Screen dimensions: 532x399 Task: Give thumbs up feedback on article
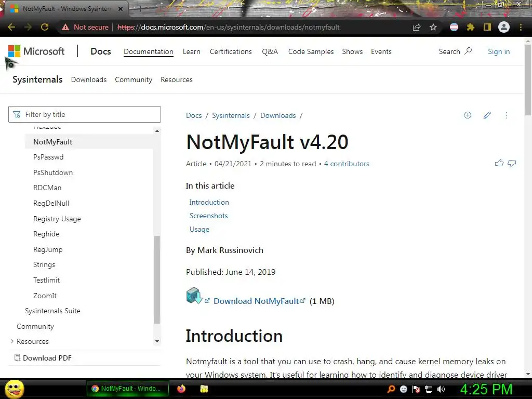pos(499,163)
